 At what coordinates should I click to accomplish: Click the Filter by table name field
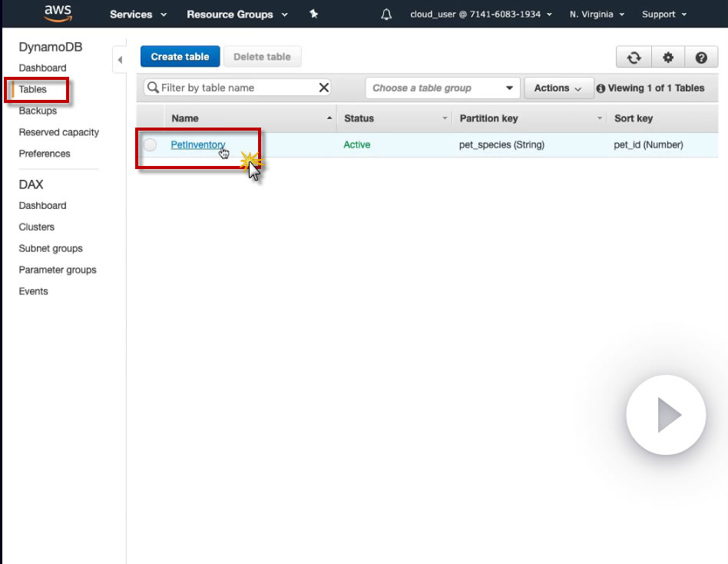(x=237, y=88)
